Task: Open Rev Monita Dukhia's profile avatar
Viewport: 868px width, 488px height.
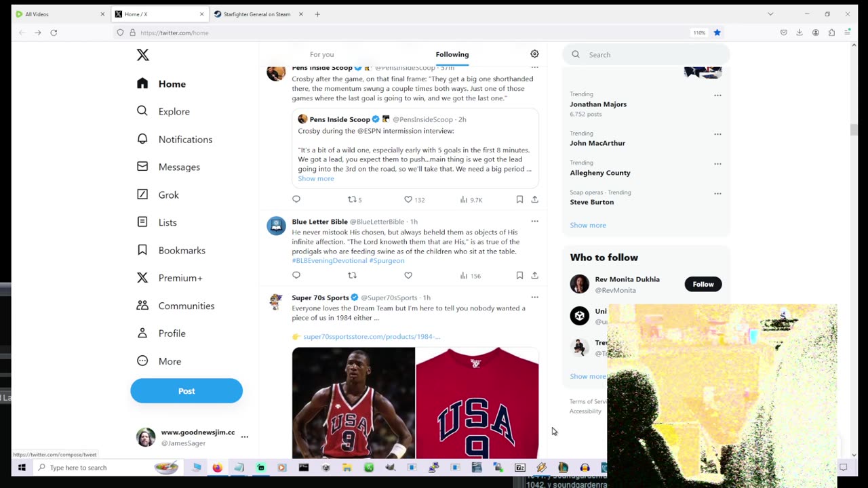Action: (580, 284)
